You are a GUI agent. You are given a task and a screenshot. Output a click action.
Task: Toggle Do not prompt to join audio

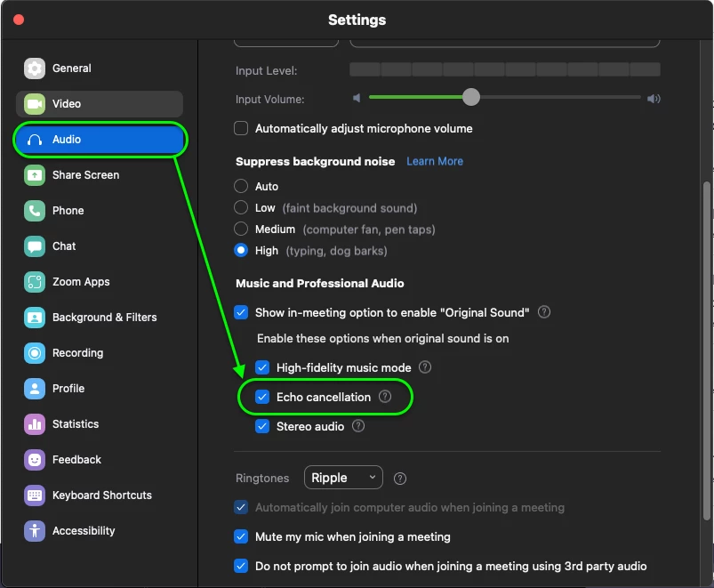(241, 566)
